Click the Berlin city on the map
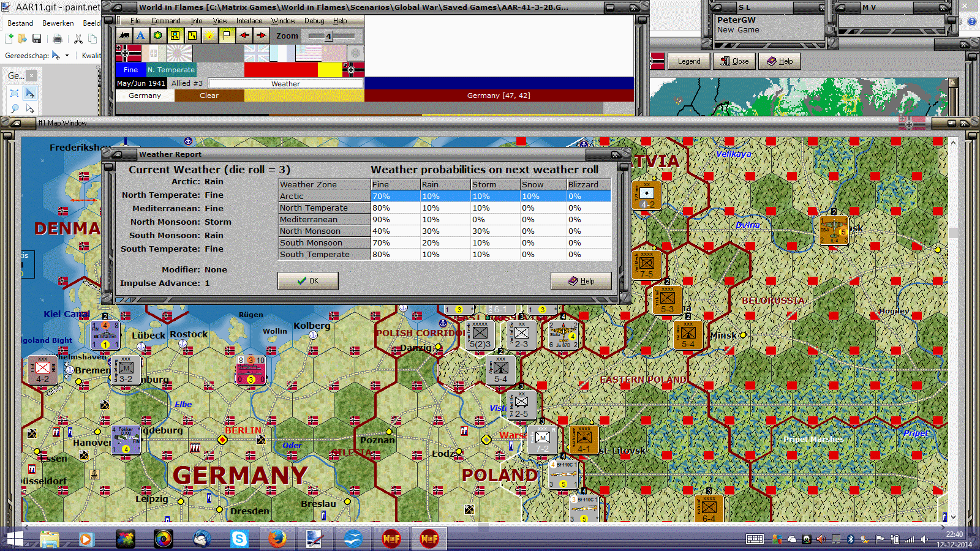 pos(222,440)
